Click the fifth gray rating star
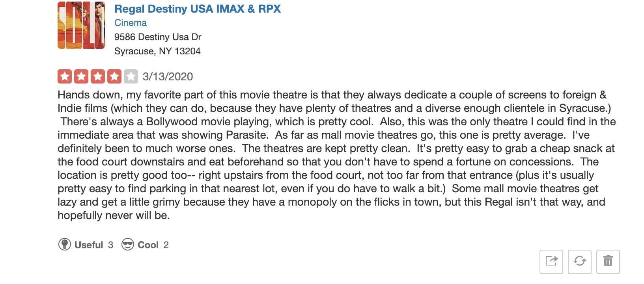 coord(131,76)
